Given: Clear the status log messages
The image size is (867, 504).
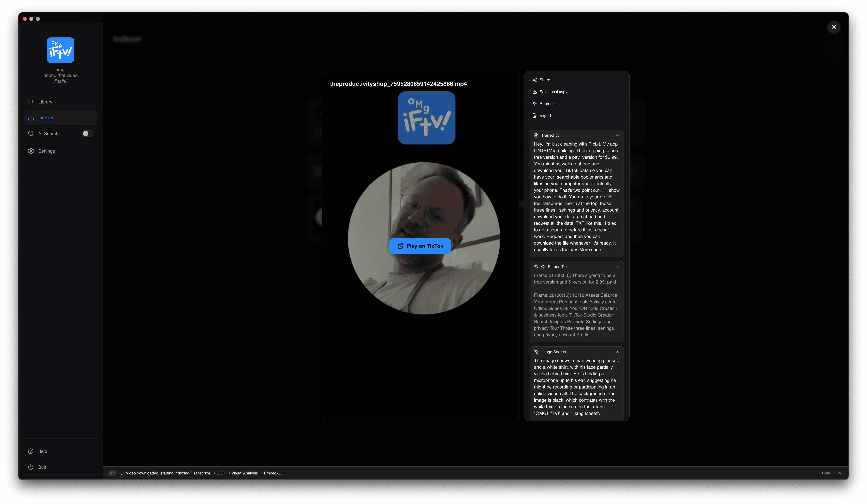Looking at the screenshot, I should click(x=826, y=473).
